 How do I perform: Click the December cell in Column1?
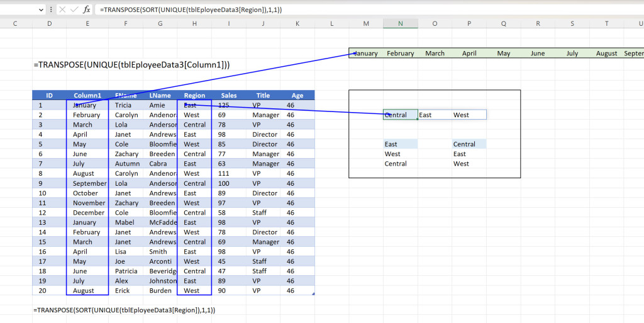click(87, 212)
